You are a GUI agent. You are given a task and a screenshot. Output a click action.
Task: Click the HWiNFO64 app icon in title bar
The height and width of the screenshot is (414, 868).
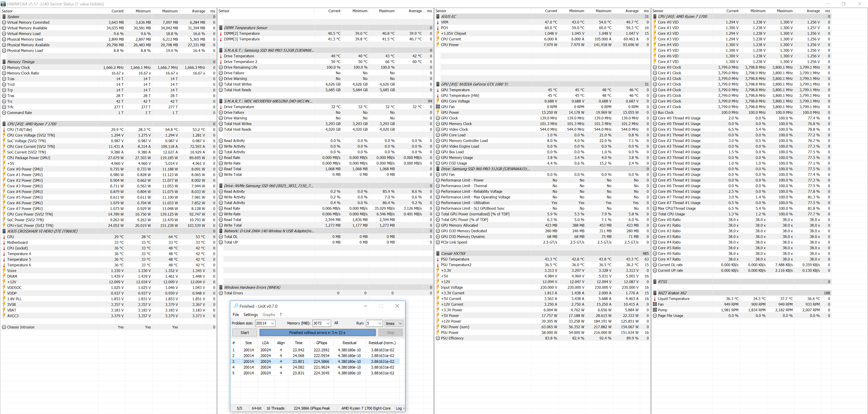(3, 4)
